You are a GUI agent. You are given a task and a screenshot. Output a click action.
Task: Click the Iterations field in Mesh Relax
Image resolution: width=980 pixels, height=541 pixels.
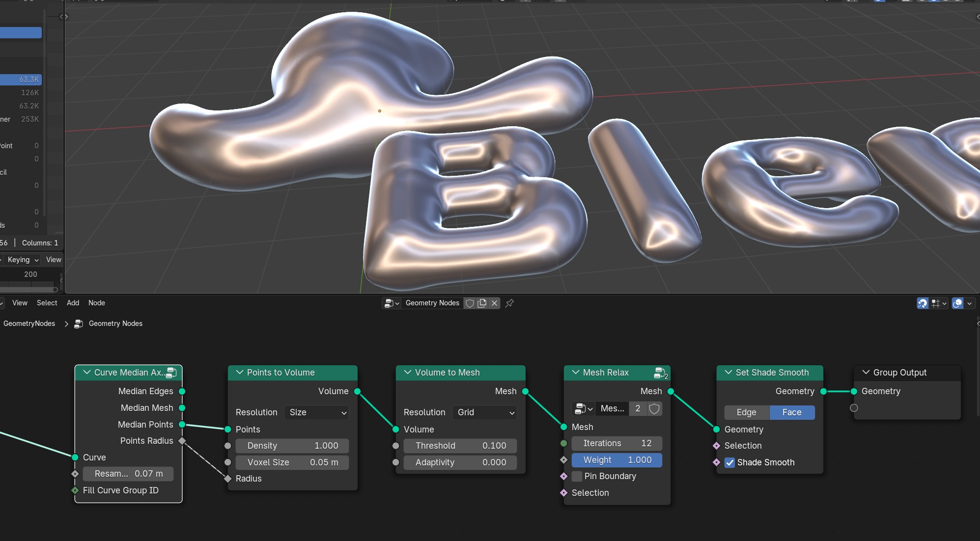(617, 443)
